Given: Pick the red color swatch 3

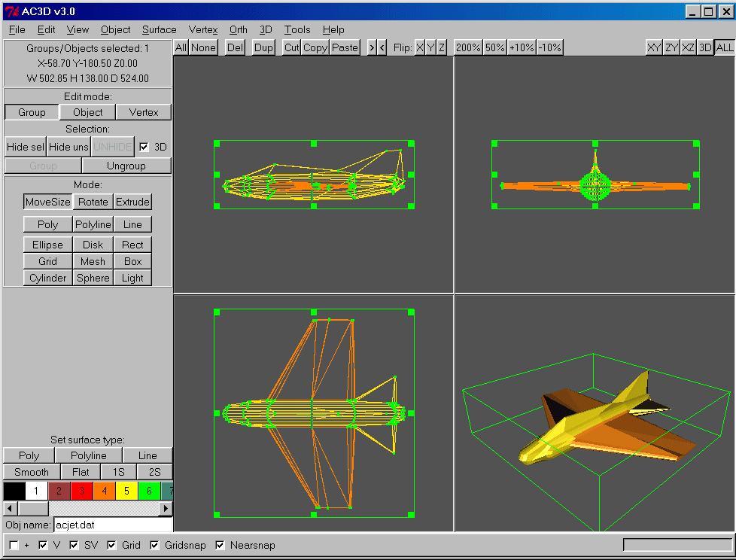Looking at the screenshot, I should (81, 492).
